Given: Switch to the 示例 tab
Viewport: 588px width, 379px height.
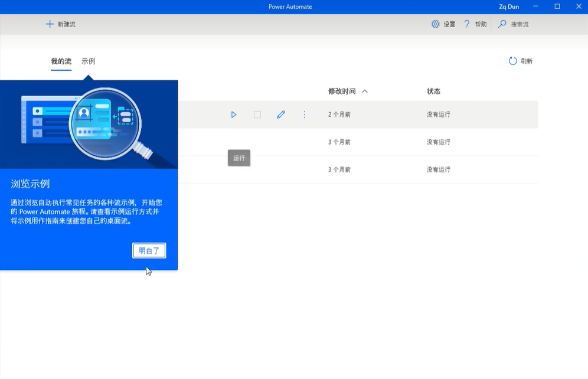Looking at the screenshot, I should click(x=88, y=61).
